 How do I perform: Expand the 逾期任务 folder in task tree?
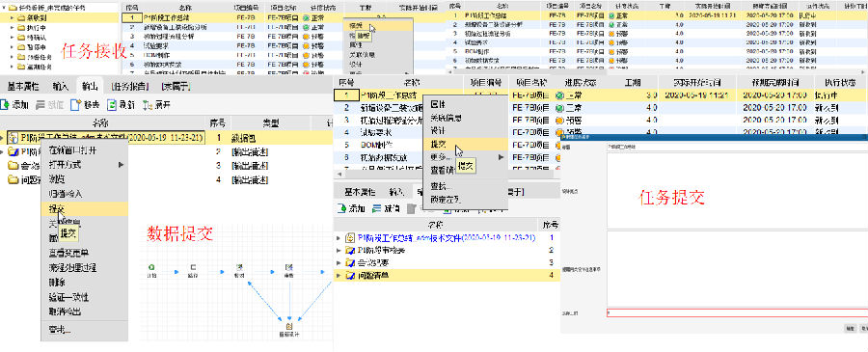[x=13, y=67]
